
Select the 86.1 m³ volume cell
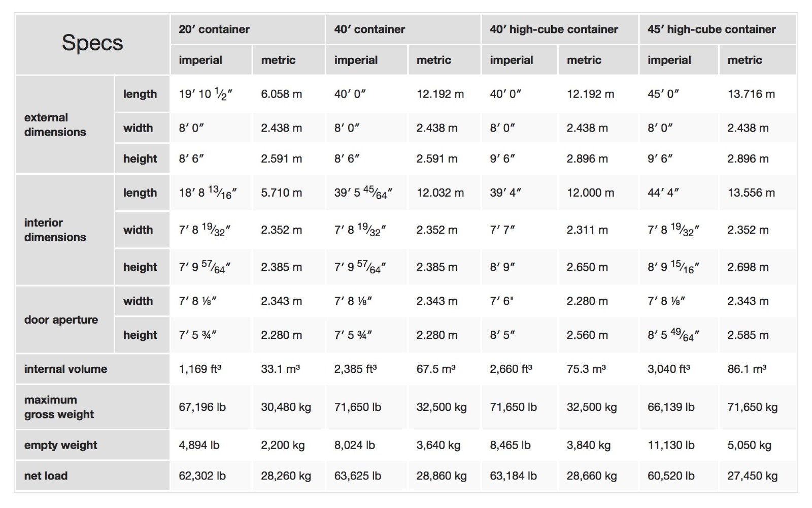click(747, 369)
